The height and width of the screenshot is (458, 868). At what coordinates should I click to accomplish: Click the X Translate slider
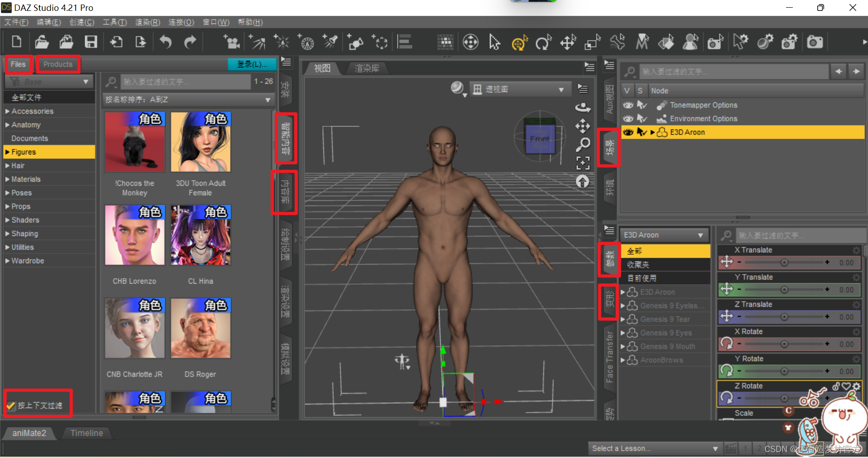tap(784, 263)
